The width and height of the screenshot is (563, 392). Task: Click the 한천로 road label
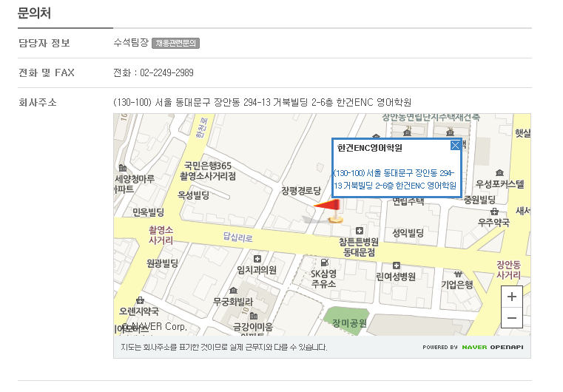tap(201, 127)
